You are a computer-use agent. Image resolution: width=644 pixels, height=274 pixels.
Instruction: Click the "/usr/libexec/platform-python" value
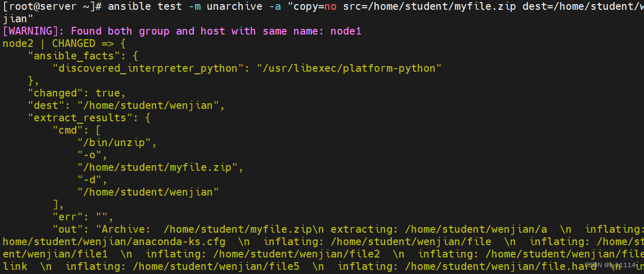[x=349, y=68]
